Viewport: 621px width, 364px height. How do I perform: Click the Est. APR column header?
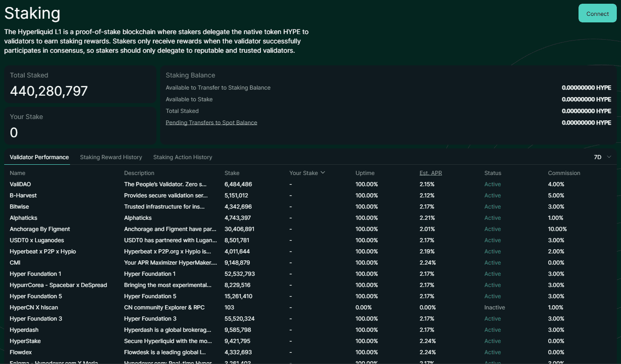[x=430, y=173]
